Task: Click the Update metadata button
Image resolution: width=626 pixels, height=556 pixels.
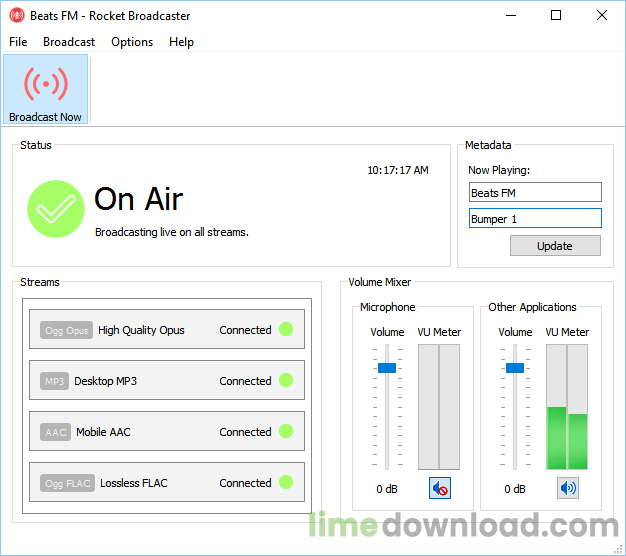Action: point(555,245)
